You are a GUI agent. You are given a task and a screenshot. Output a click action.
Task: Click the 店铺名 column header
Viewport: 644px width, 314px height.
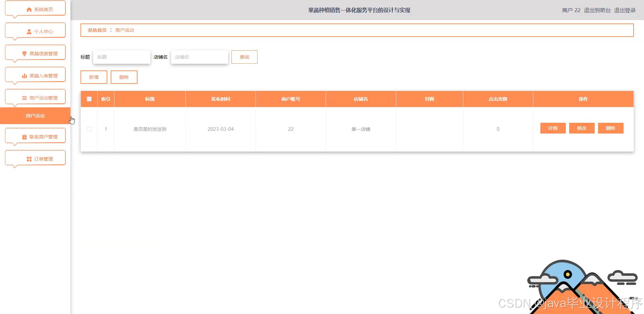361,99
